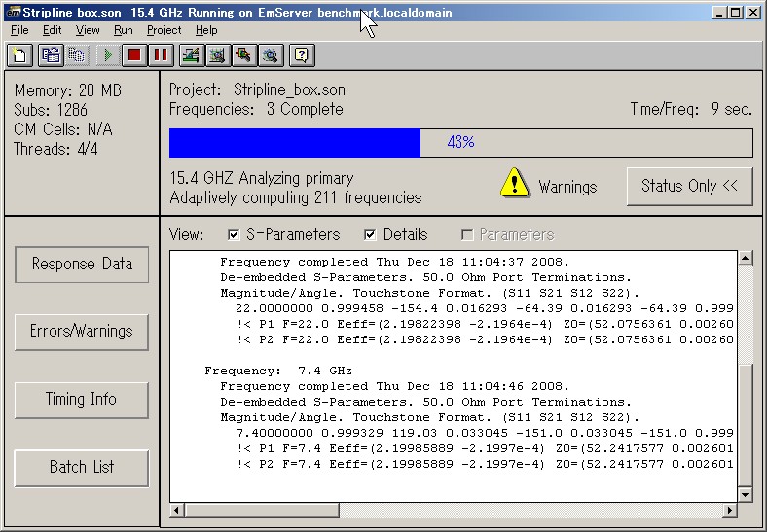
Task: Click the grayed-out copy documents toolbar icon
Action: [76, 55]
